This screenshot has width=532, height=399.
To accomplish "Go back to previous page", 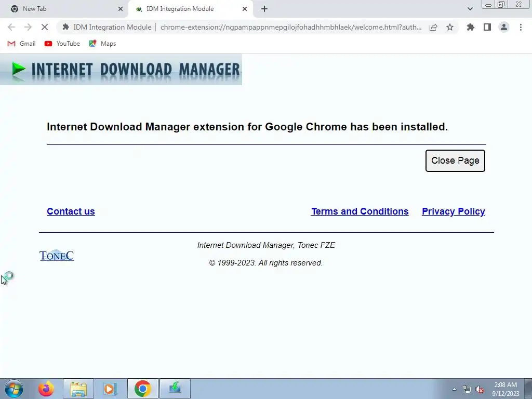I will click(x=11, y=27).
